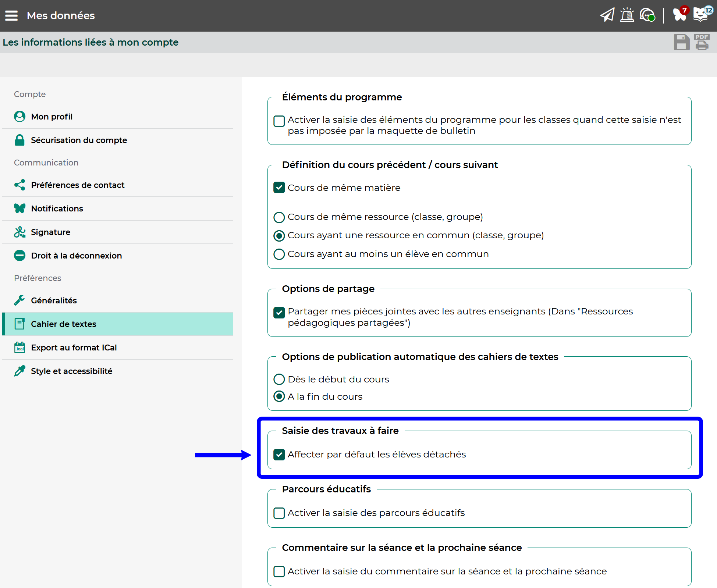Open the chat bubble icon in header

(647, 15)
